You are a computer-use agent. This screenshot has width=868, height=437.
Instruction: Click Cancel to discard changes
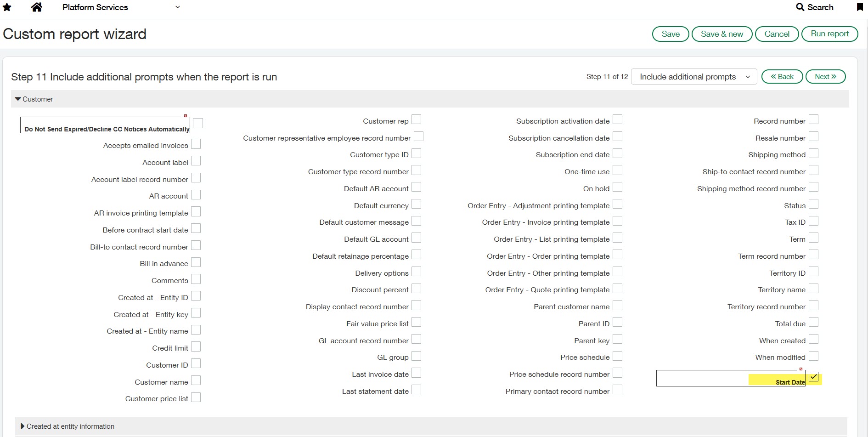777,34
